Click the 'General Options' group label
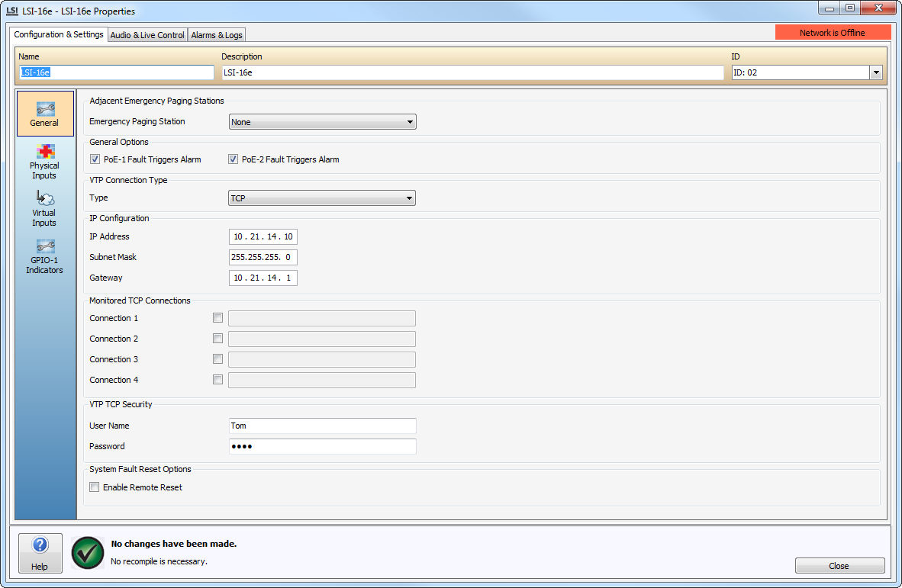The width and height of the screenshot is (902, 588). coord(119,142)
